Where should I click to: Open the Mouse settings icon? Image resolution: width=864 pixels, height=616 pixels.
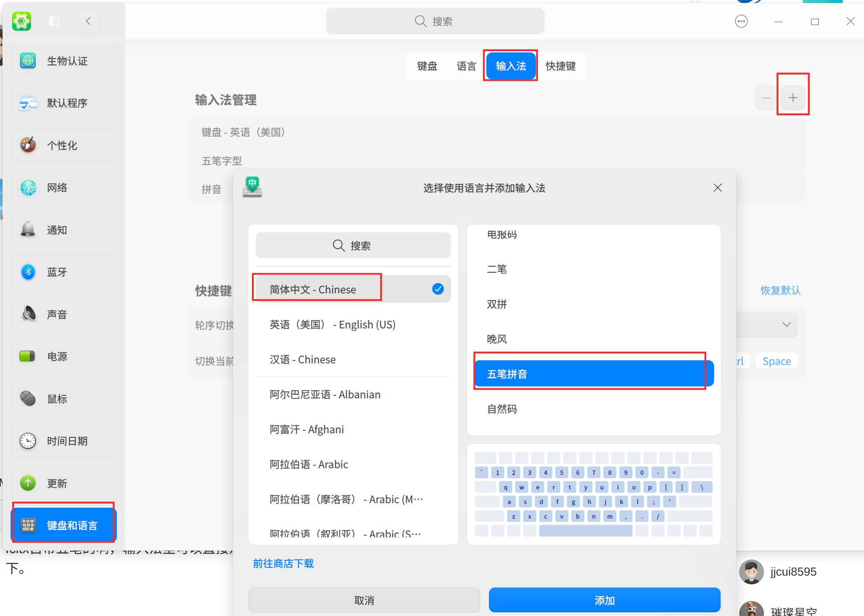pos(28,398)
